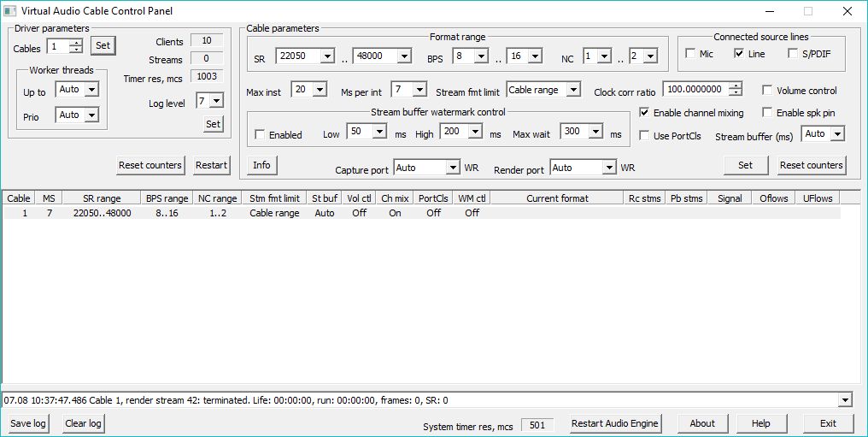Image resolution: width=868 pixels, height=437 pixels.
Task: Expand the log message history dropdown
Action: click(845, 400)
